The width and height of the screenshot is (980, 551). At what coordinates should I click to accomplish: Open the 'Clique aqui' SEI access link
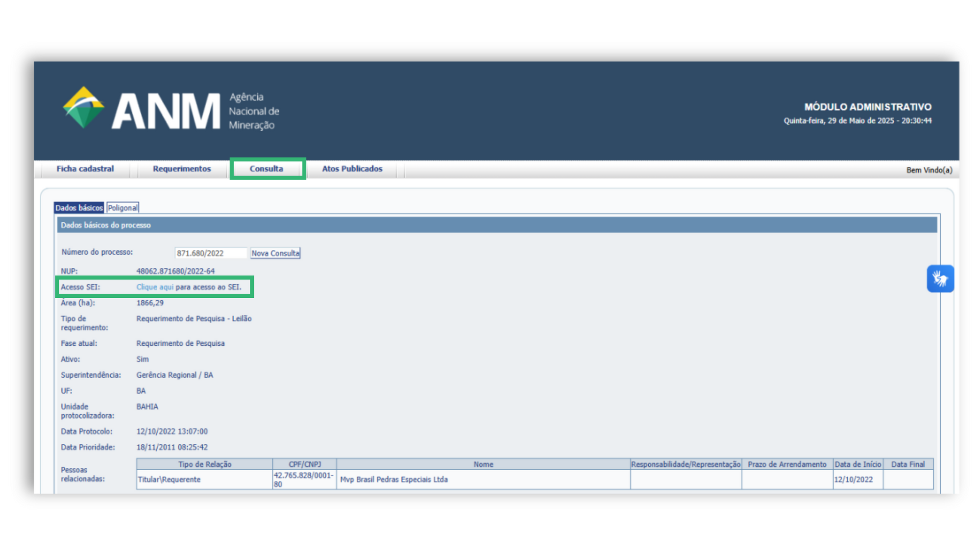point(155,287)
